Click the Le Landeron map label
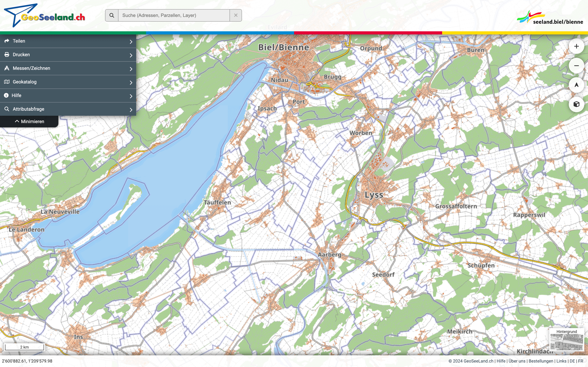 tap(27, 230)
